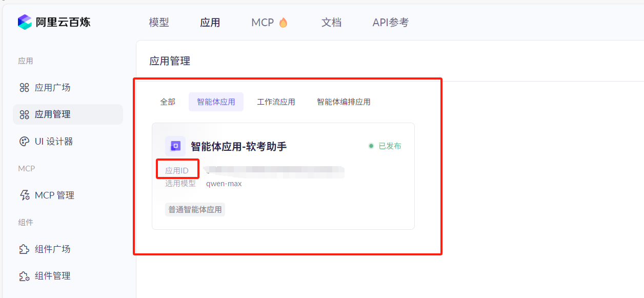The height and width of the screenshot is (298, 644).
Task: Open the 智能体应用-软考助手 card title
Action: pos(238,147)
